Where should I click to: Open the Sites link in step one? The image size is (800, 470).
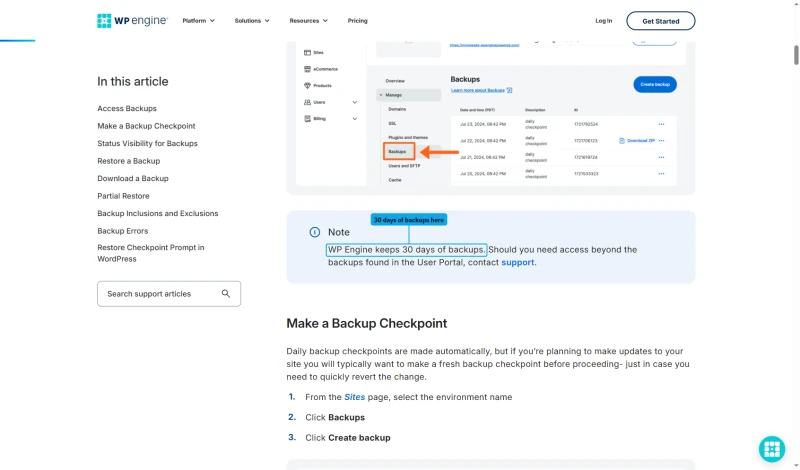point(355,397)
